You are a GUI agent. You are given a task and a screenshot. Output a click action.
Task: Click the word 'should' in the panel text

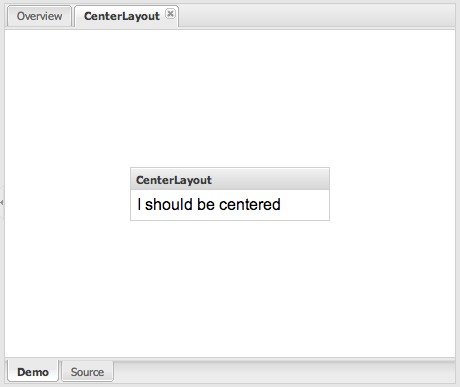click(x=169, y=204)
